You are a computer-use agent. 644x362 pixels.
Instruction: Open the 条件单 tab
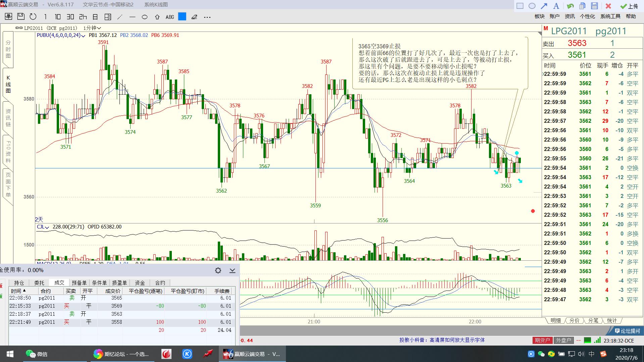[x=99, y=283]
